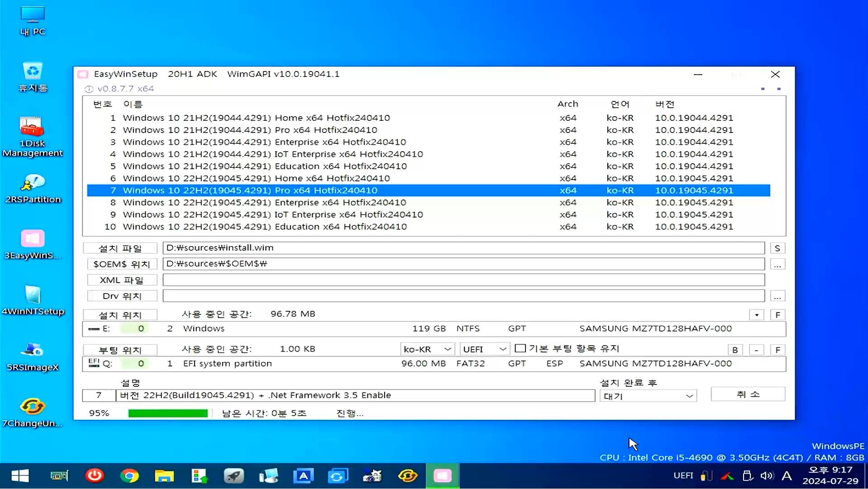Click the blue A taskbar icon
The height and width of the screenshot is (489, 868).
point(303,476)
